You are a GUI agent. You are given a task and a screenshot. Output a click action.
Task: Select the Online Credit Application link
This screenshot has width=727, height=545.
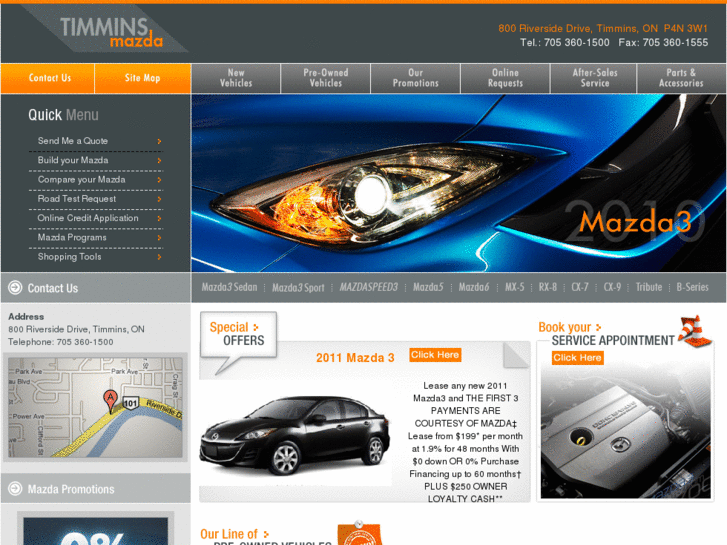[x=88, y=218]
